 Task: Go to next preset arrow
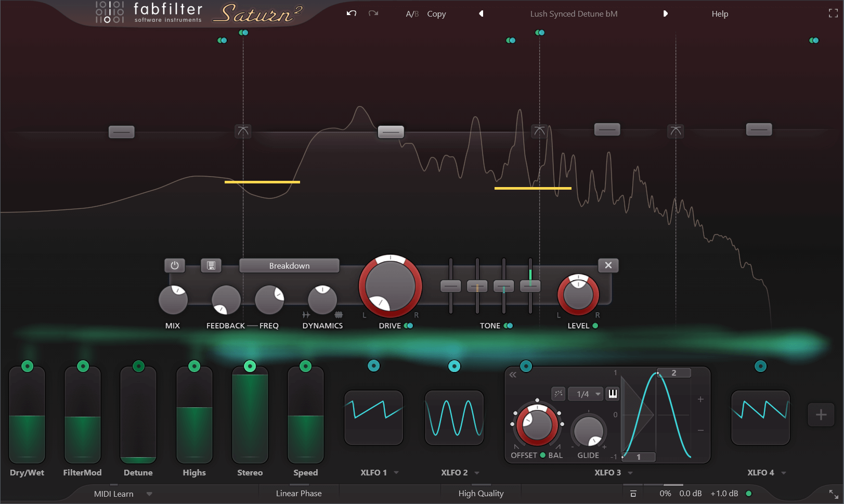[x=665, y=14]
